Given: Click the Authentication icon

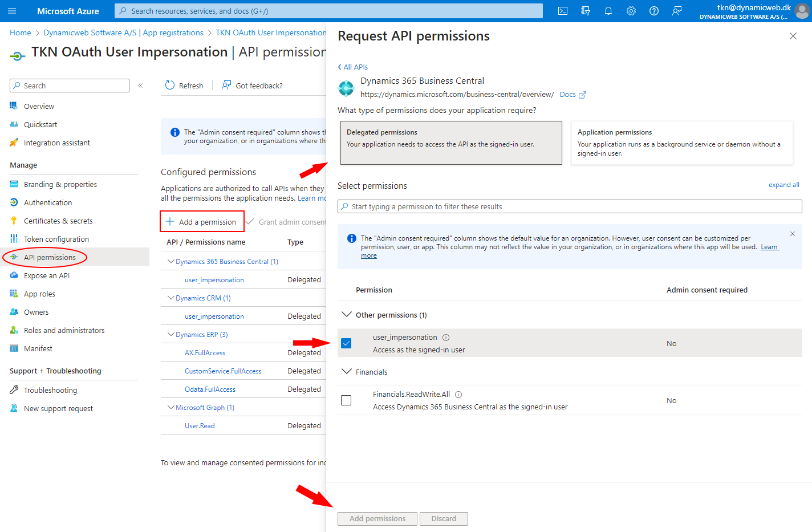Looking at the screenshot, I should [14, 202].
